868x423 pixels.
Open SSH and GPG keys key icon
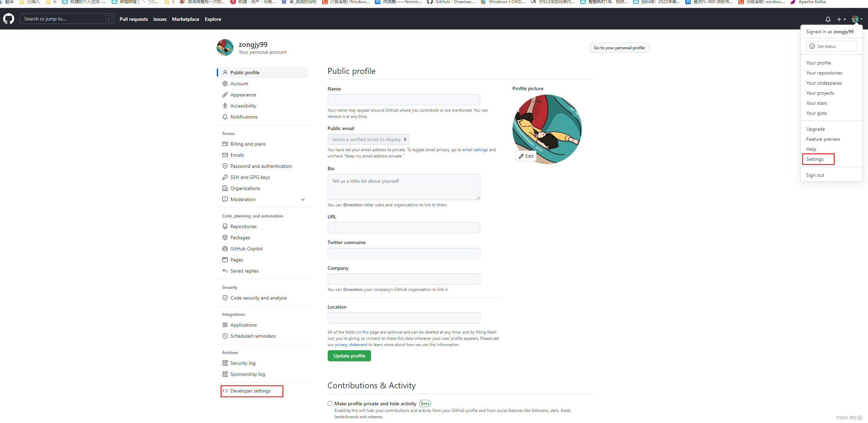point(225,177)
